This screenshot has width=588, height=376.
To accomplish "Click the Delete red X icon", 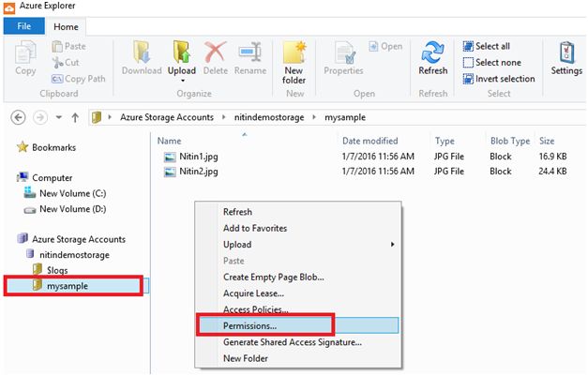I will click(216, 53).
